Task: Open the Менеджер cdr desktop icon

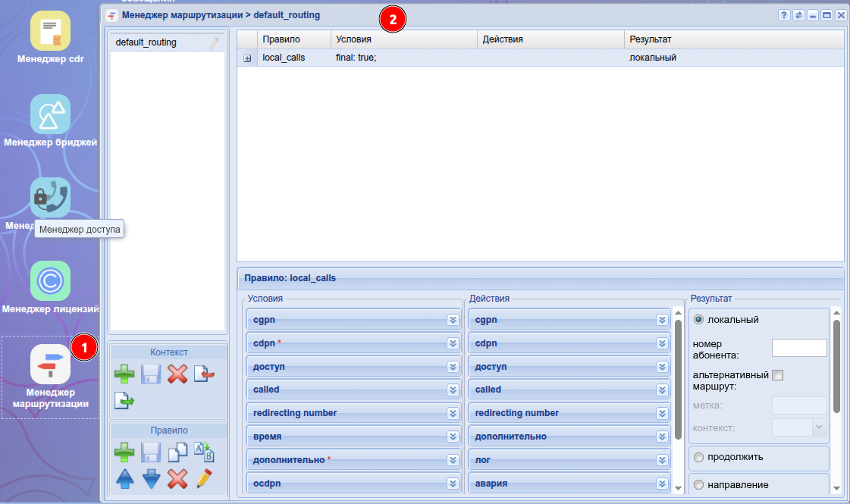Action: [x=50, y=31]
